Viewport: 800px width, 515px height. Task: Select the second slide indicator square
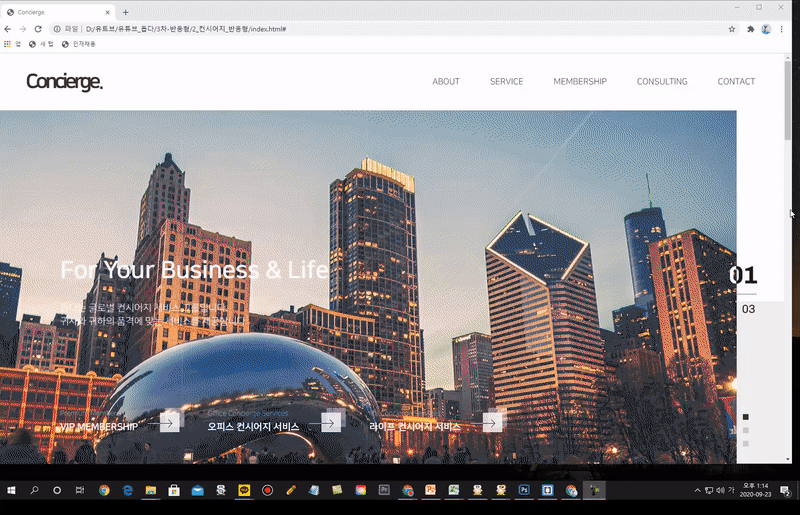pyautogui.click(x=745, y=430)
